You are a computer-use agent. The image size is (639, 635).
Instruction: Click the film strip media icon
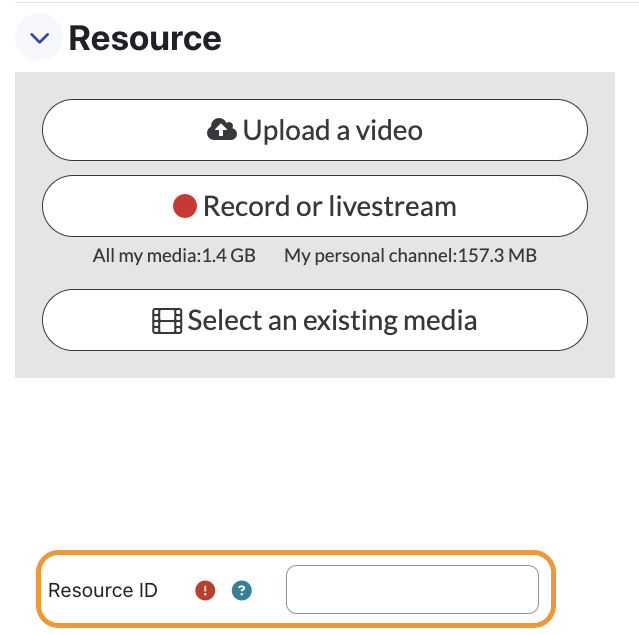pyautogui.click(x=167, y=321)
